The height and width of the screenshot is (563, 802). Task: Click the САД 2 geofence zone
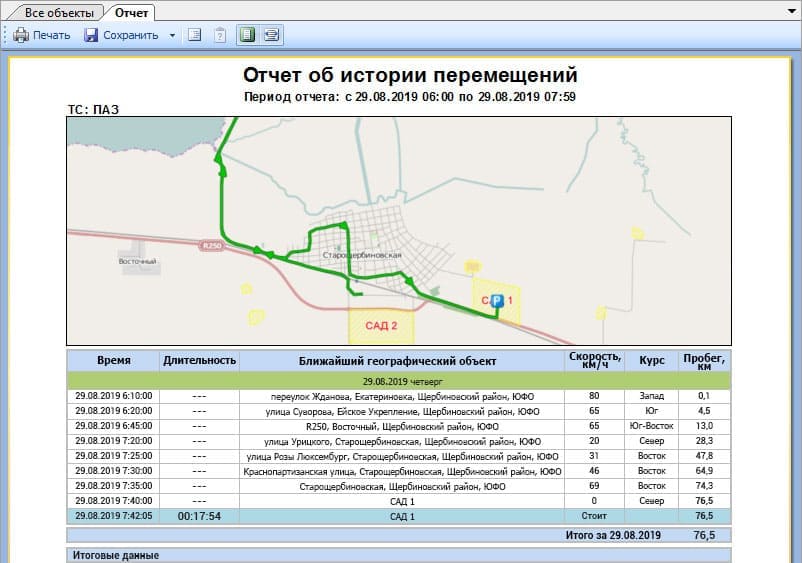click(x=381, y=325)
